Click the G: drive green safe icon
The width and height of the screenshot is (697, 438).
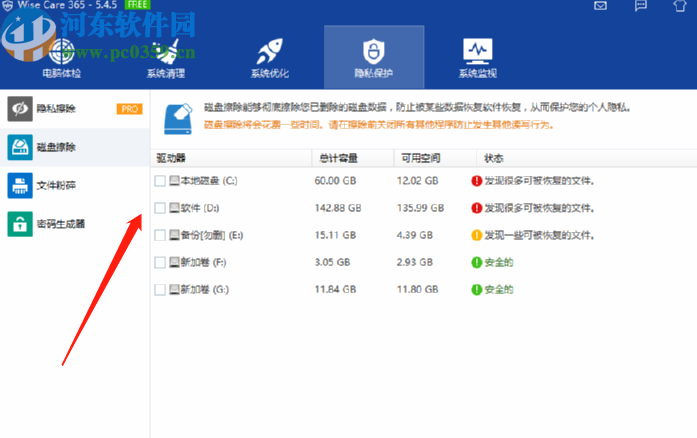[x=477, y=289]
